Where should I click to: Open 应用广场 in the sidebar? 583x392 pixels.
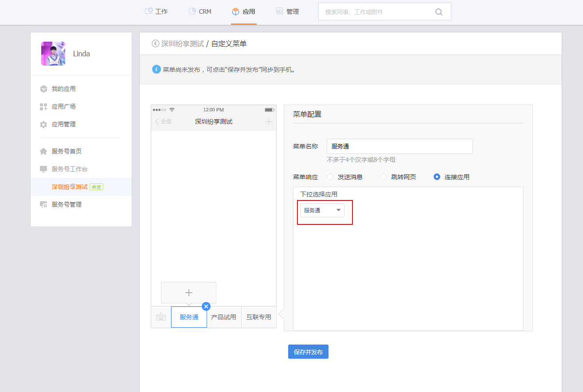click(x=63, y=106)
